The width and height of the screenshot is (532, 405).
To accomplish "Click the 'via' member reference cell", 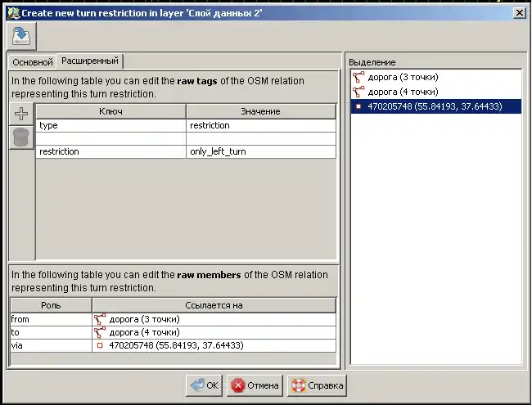I will [213, 345].
